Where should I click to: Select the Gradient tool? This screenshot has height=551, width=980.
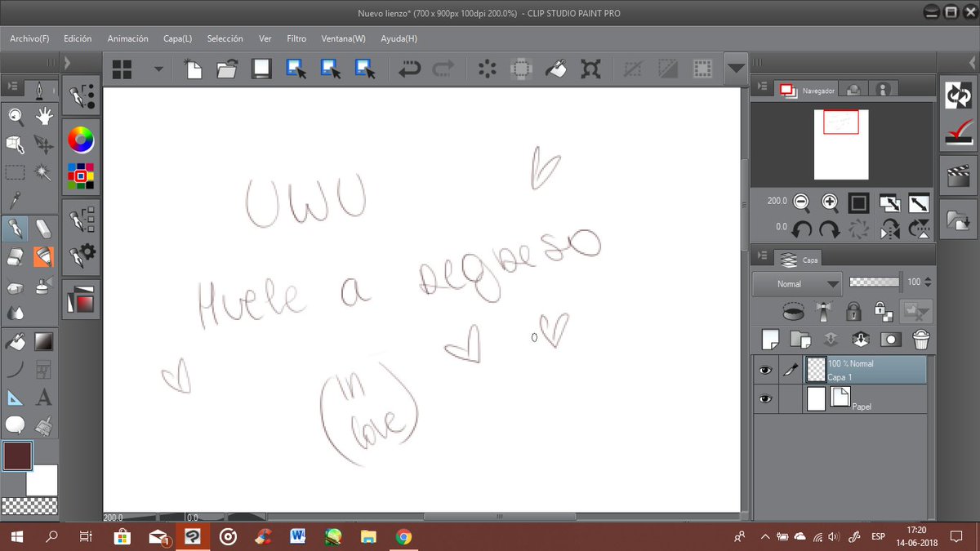click(43, 341)
